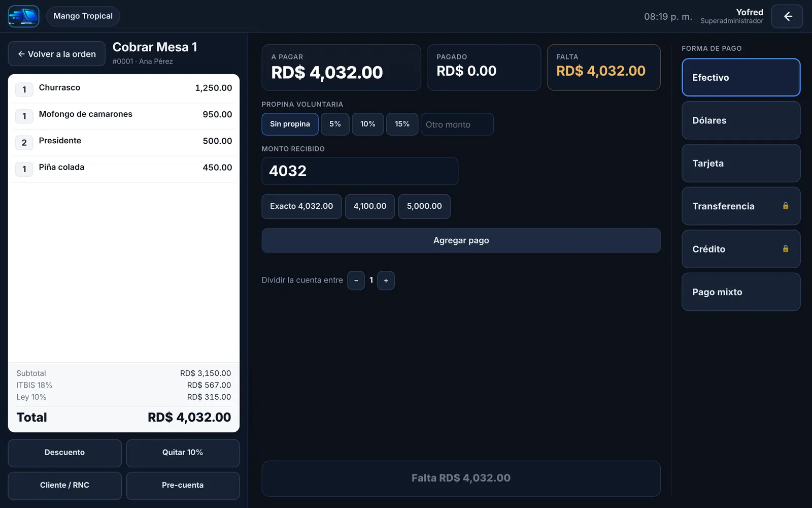This screenshot has width=812, height=508.
Task: Select Sin propina tip option
Action: point(290,124)
